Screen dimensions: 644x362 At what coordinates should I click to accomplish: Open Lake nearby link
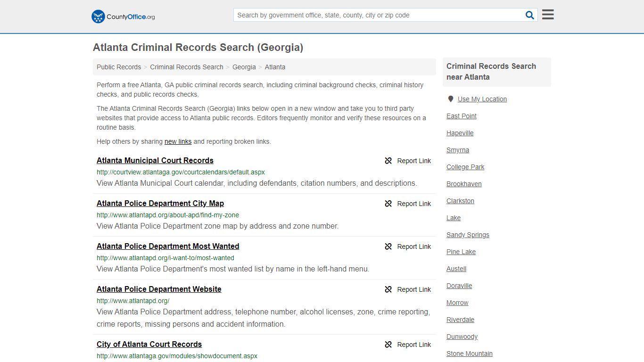click(x=454, y=218)
